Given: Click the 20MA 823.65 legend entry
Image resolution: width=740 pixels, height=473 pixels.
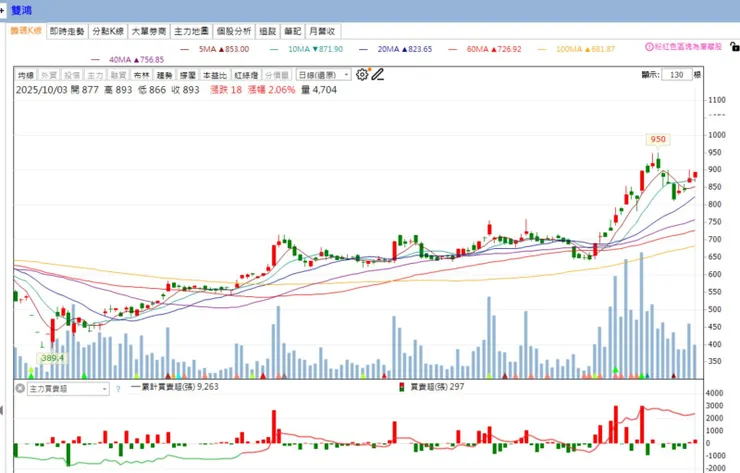Looking at the screenshot, I should 396,49.
